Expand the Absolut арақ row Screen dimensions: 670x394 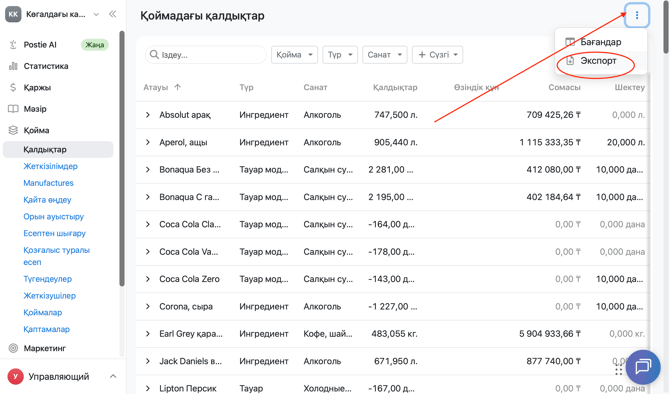147,115
